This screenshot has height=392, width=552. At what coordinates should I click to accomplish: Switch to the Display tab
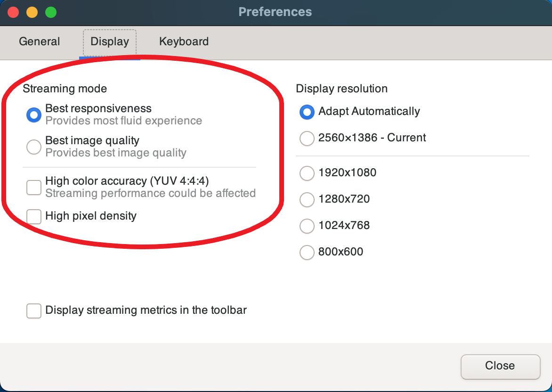[109, 42]
